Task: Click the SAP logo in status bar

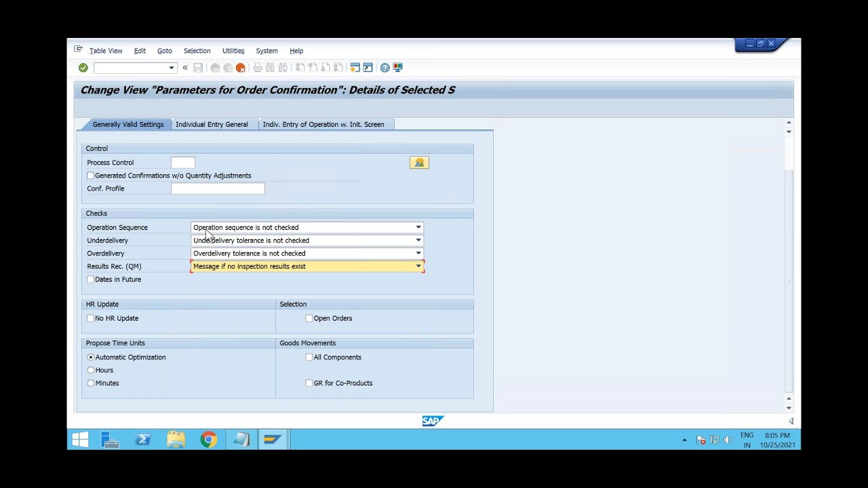Action: click(x=433, y=421)
